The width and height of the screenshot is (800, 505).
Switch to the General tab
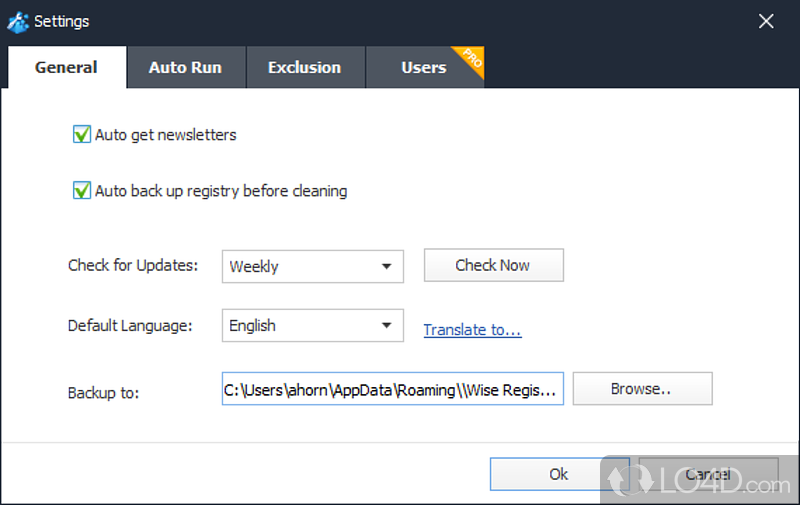point(66,68)
